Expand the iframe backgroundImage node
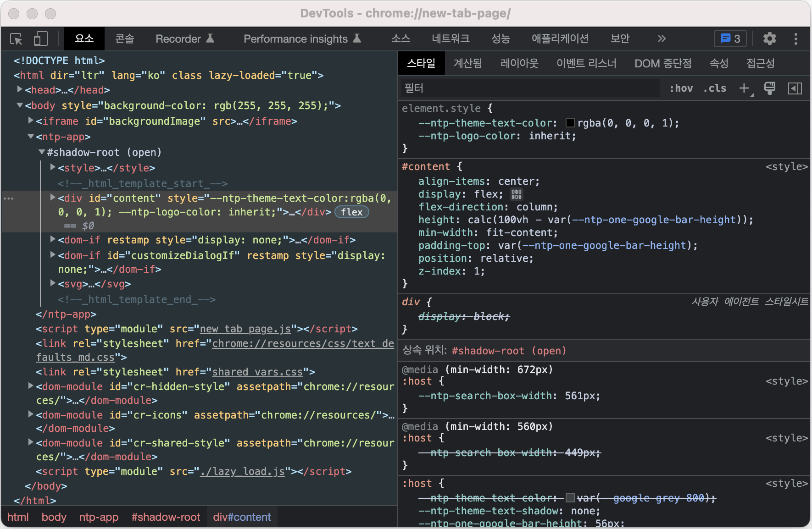 click(31, 120)
